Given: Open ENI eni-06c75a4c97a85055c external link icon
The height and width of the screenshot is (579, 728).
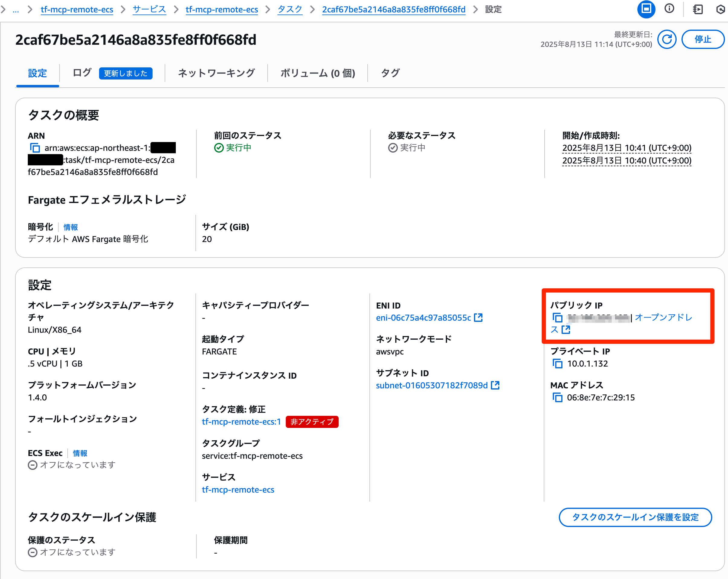Looking at the screenshot, I should pyautogui.click(x=478, y=318).
